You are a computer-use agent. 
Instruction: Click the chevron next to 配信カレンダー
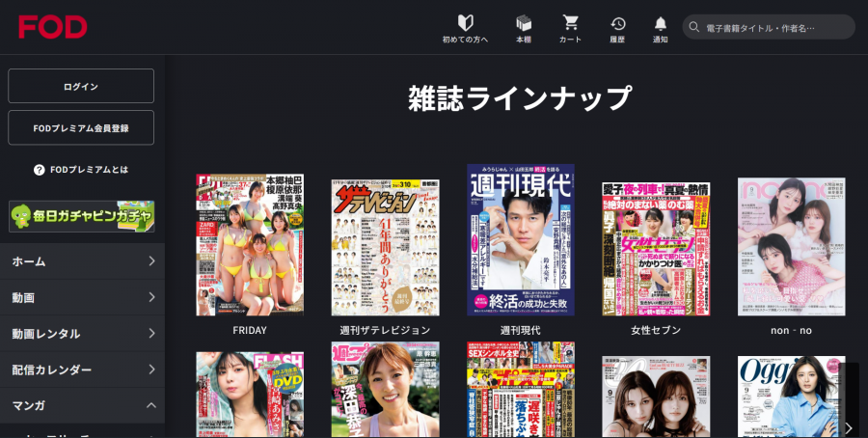(151, 370)
